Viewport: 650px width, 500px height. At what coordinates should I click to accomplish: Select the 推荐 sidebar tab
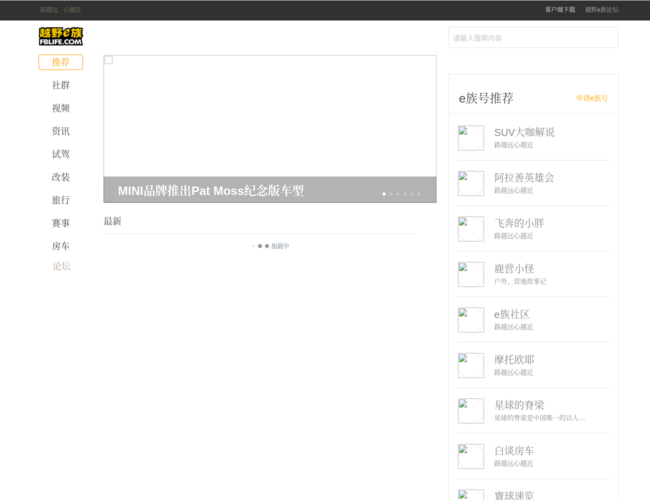pos(61,62)
